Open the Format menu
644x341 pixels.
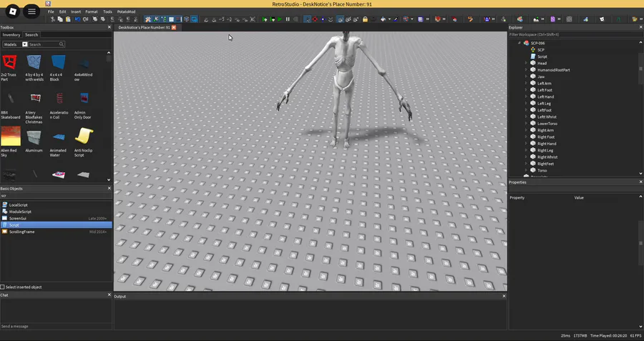click(92, 12)
